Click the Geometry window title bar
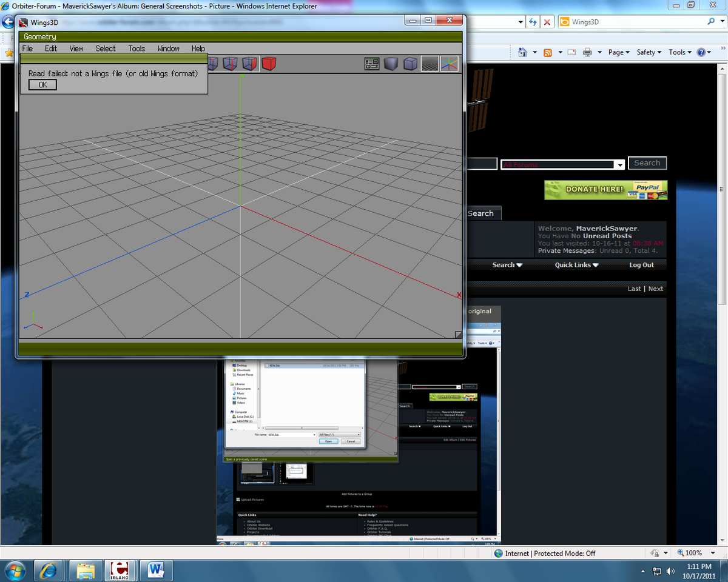Screen dimensions: 728x582 pos(241,37)
